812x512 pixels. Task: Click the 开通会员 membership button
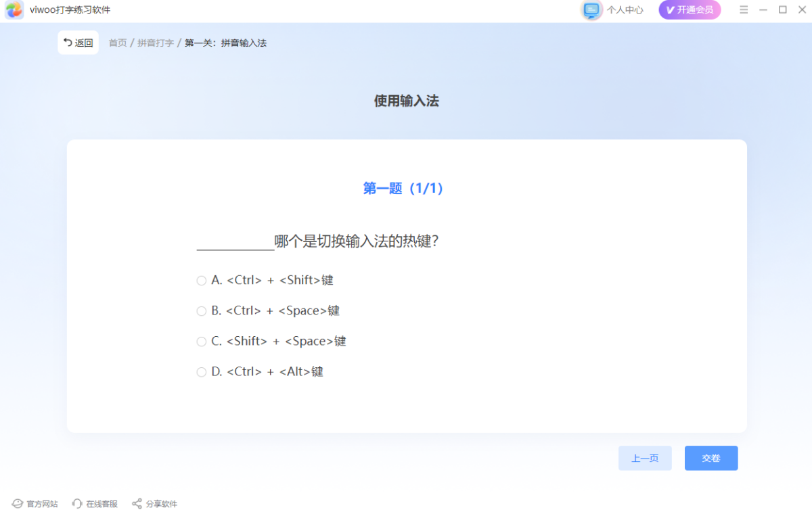pos(690,9)
